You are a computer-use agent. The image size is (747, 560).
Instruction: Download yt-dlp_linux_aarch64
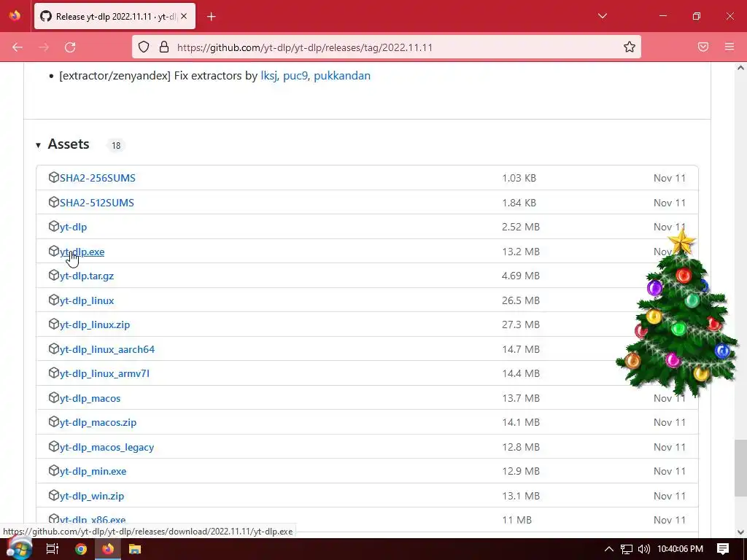(x=107, y=349)
